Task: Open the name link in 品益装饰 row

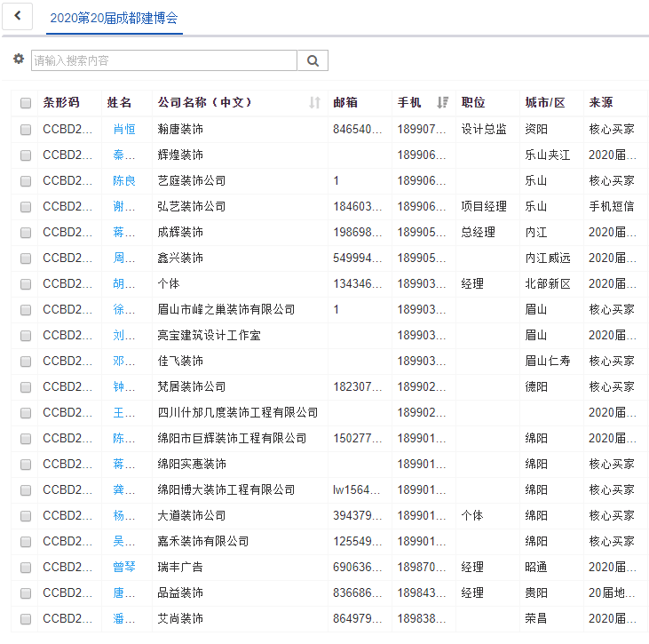Action: (x=123, y=592)
